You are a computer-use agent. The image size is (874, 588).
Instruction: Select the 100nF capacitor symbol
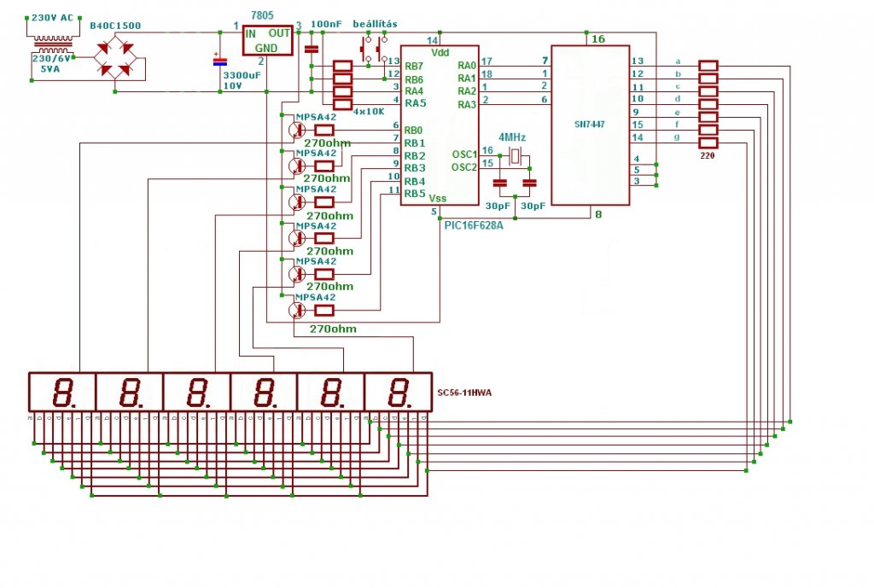tap(311, 49)
